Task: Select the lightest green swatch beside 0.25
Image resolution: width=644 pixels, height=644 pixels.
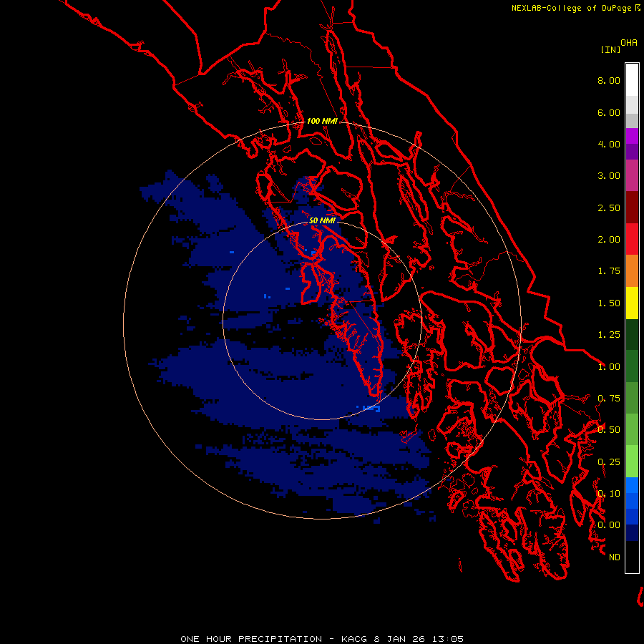Action: pos(632,462)
